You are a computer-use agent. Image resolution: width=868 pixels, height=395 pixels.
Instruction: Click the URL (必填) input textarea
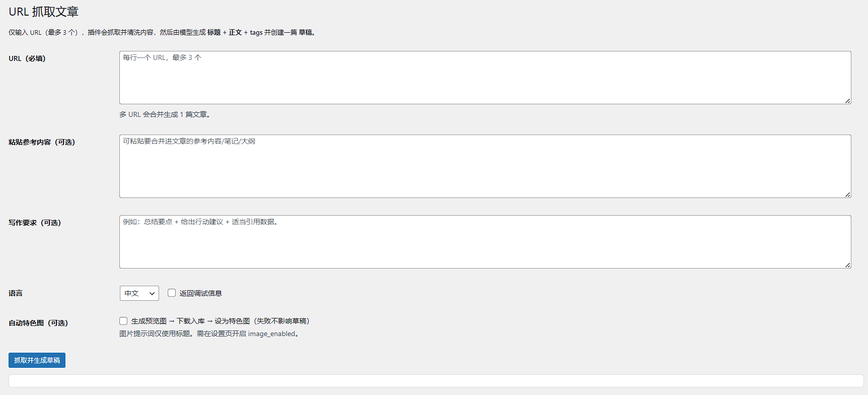pyautogui.click(x=485, y=78)
